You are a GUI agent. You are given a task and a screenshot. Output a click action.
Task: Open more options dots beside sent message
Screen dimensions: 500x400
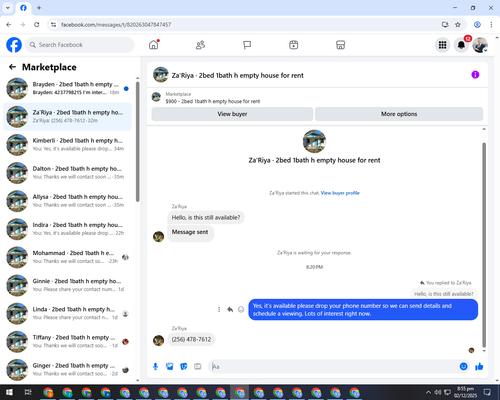[x=219, y=310]
